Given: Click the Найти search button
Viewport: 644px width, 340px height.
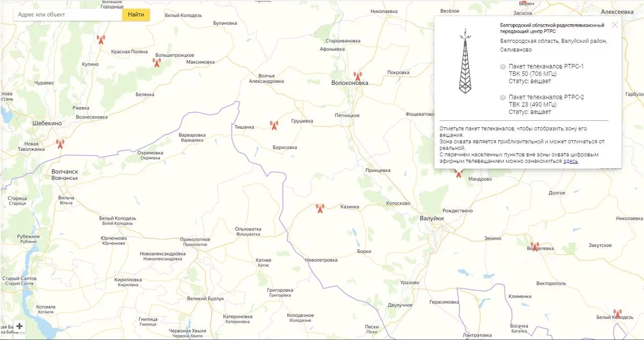Looking at the screenshot, I should (x=136, y=15).
